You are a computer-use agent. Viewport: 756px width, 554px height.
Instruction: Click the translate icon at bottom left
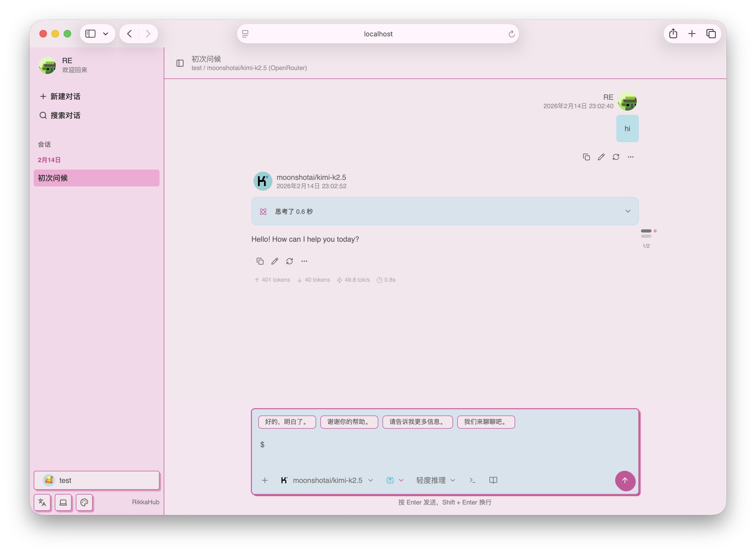coord(42,502)
